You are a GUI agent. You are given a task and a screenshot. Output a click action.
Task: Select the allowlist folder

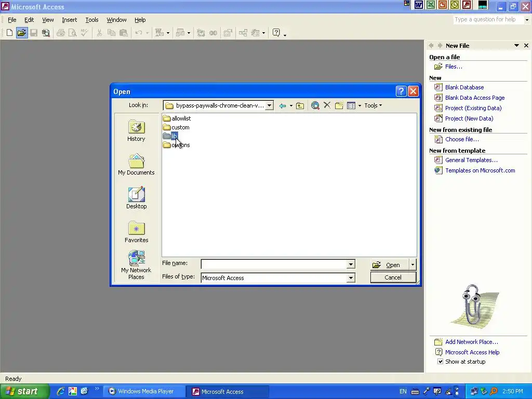pyautogui.click(x=177, y=118)
